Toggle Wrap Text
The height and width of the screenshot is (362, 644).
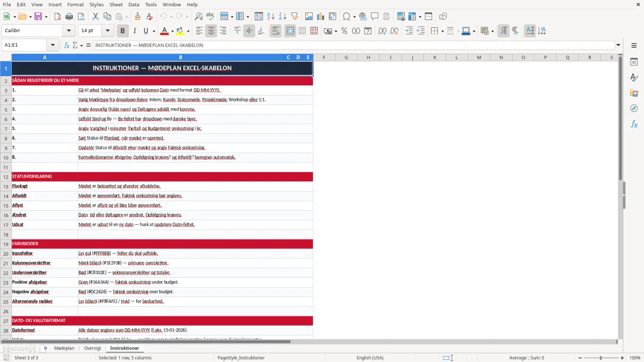click(x=275, y=31)
